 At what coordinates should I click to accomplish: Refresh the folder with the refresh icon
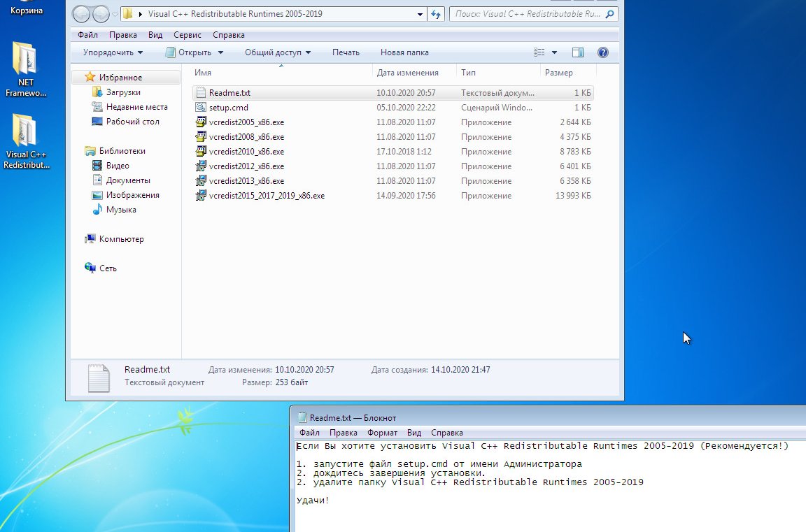436,15
